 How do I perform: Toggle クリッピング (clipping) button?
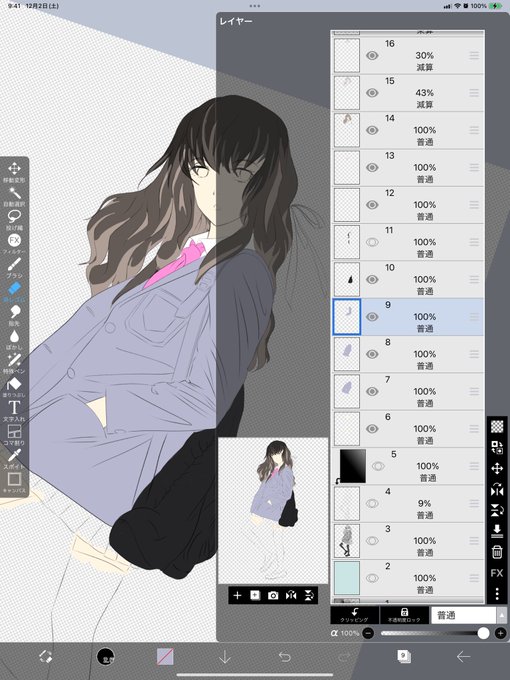tap(354, 615)
